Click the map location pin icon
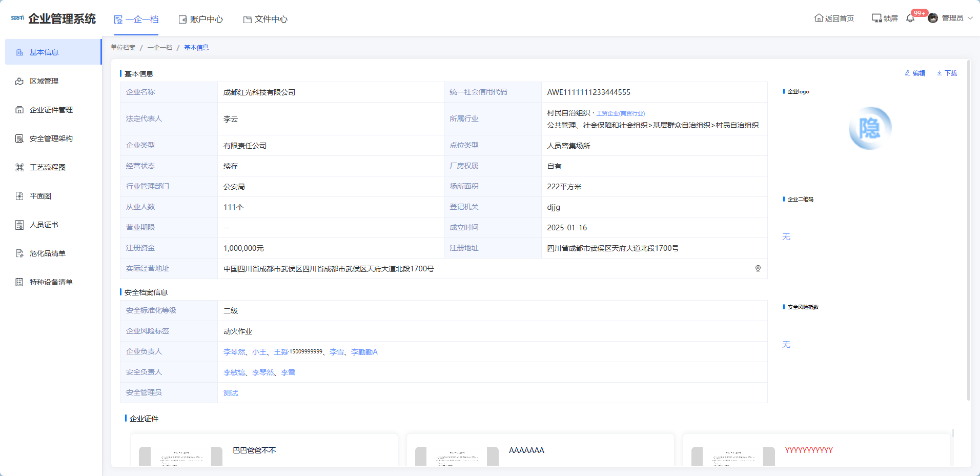The width and height of the screenshot is (980, 476). pyautogui.click(x=758, y=268)
